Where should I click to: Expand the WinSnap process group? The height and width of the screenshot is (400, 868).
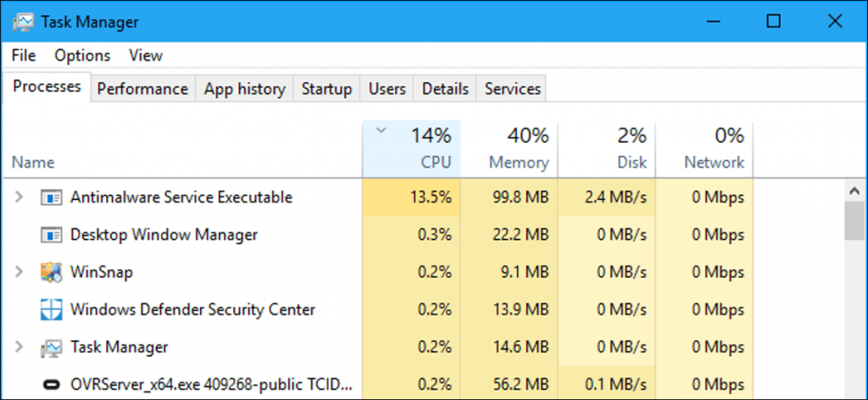20,273
